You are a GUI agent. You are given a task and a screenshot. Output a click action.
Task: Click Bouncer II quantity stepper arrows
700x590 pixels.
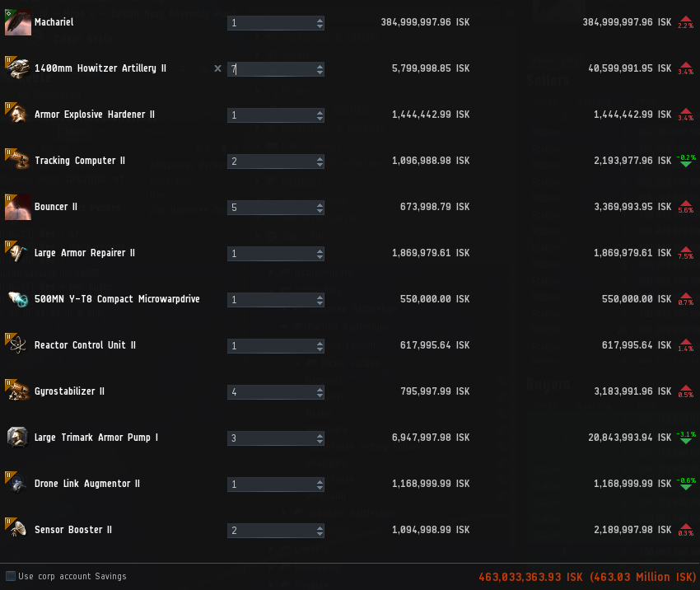[320, 207]
